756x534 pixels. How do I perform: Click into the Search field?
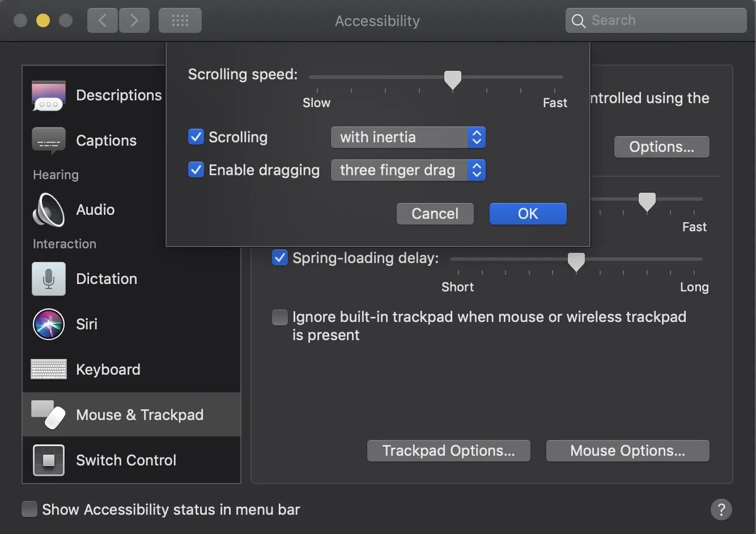656,20
